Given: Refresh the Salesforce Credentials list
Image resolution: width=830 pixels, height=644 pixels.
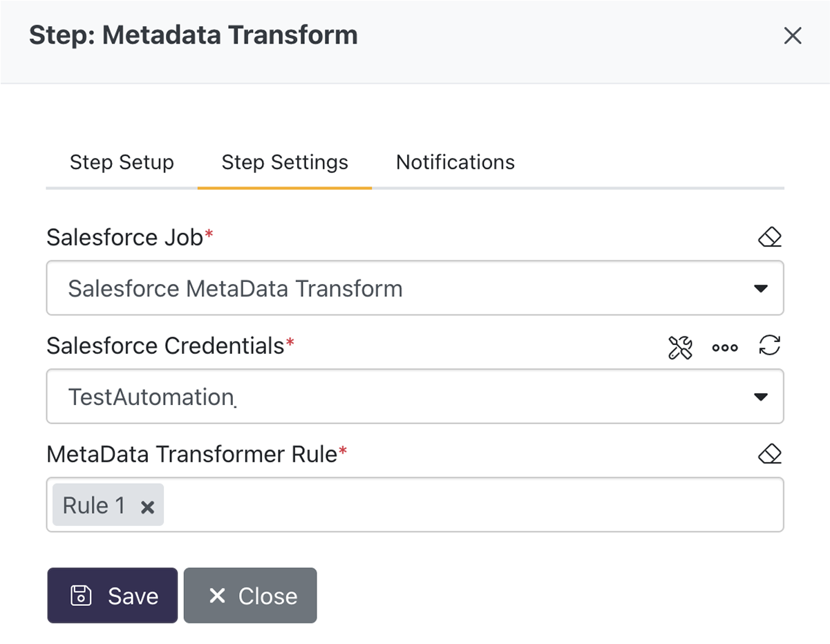Looking at the screenshot, I should pos(769,345).
